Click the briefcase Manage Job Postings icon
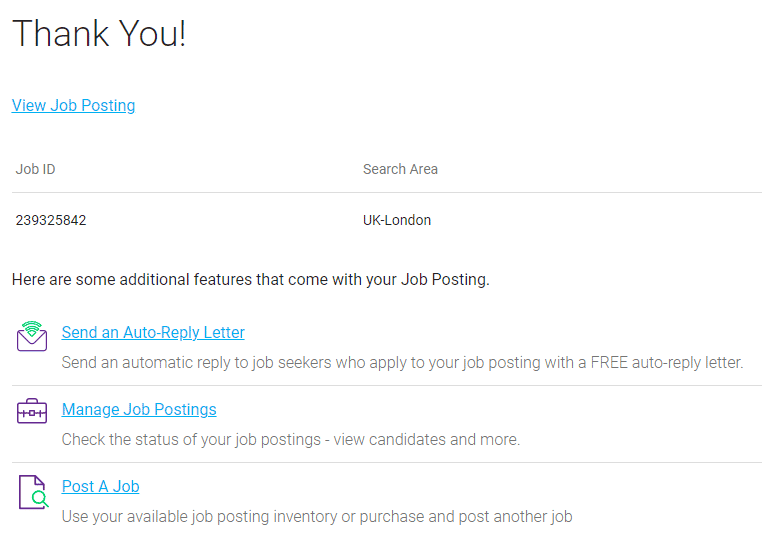Viewport: 774px width, 541px height. 32,411
